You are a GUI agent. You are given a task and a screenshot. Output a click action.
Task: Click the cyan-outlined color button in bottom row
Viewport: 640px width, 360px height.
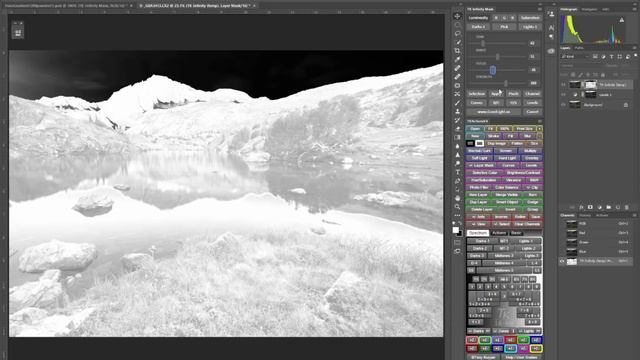510,349
